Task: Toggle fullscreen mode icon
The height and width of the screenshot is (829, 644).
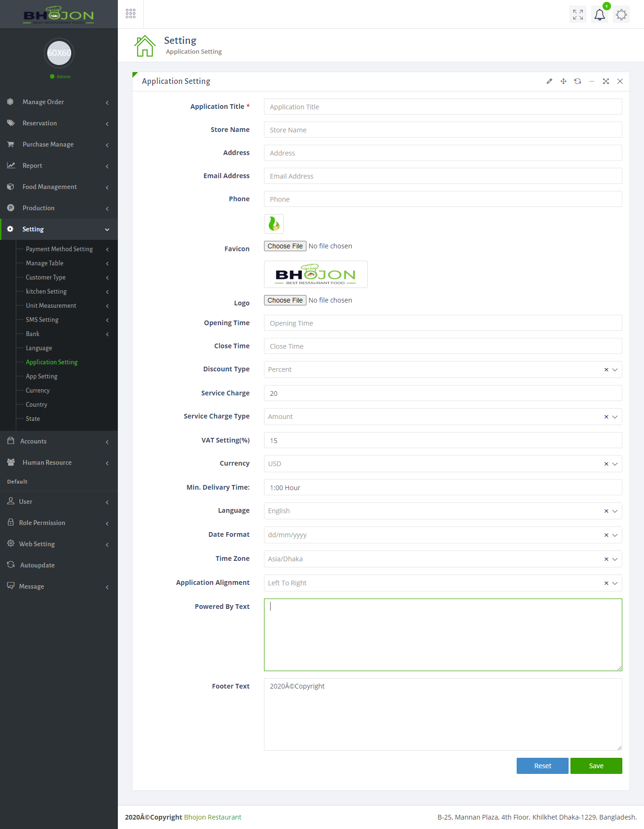Action: 578,15
